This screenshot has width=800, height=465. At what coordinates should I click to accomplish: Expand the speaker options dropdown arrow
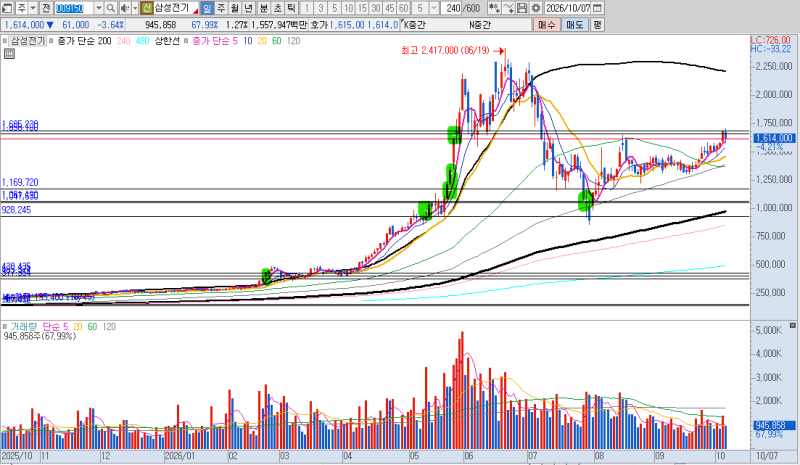tap(135, 8)
